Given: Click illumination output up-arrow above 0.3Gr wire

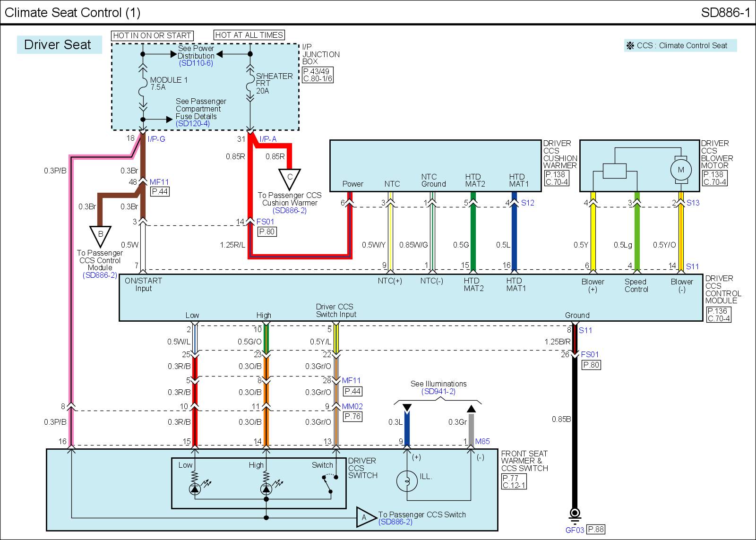Looking at the screenshot, I should click(x=471, y=408).
